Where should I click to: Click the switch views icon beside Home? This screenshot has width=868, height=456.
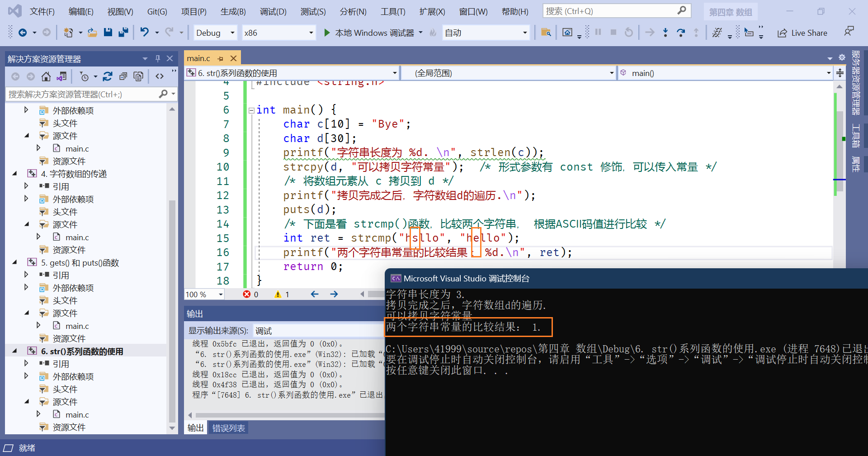(61, 76)
